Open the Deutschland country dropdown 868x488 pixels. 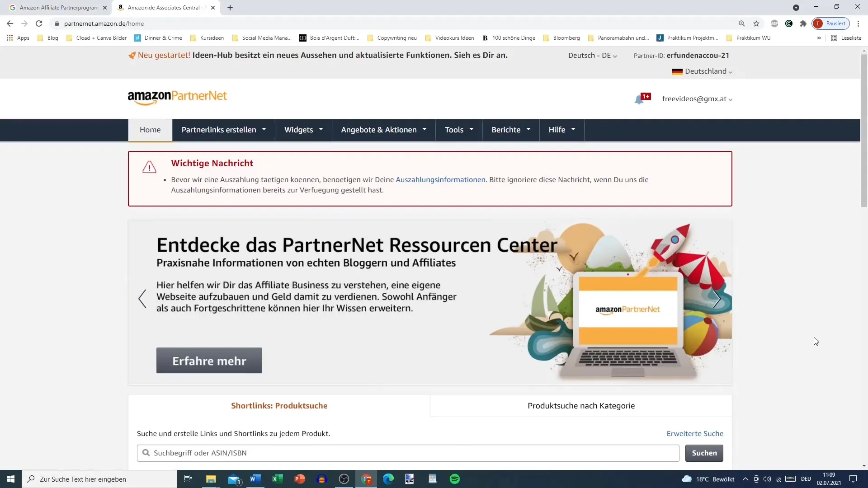(x=702, y=71)
